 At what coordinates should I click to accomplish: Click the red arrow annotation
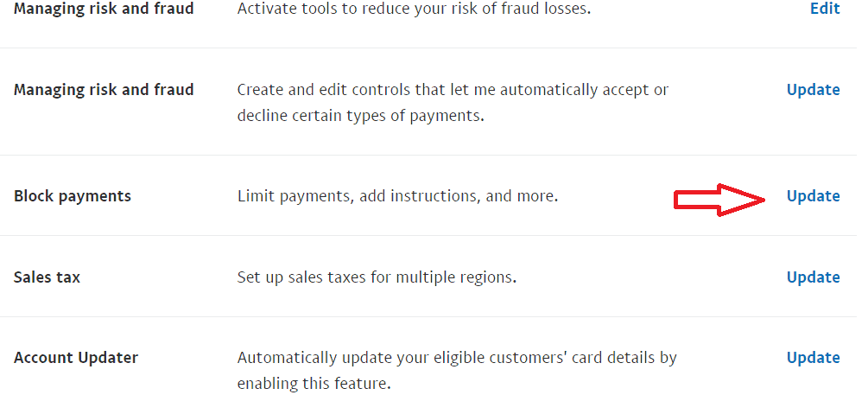tap(720, 200)
